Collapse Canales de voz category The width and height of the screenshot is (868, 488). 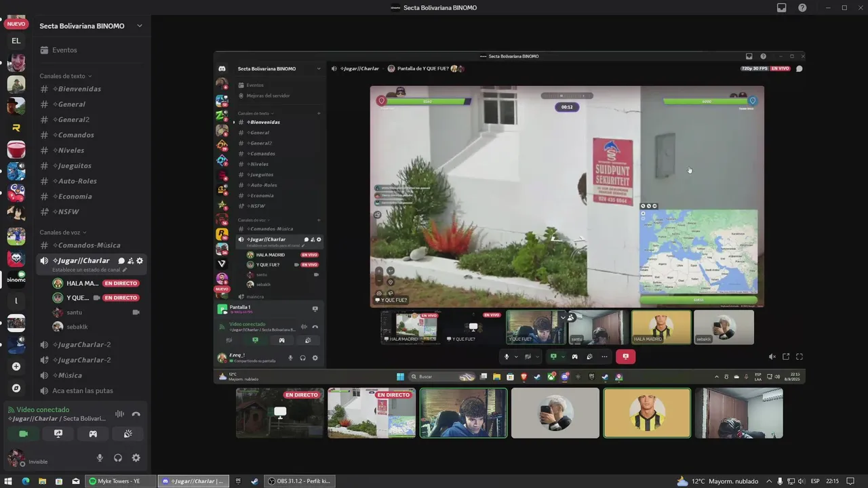[62, 232]
